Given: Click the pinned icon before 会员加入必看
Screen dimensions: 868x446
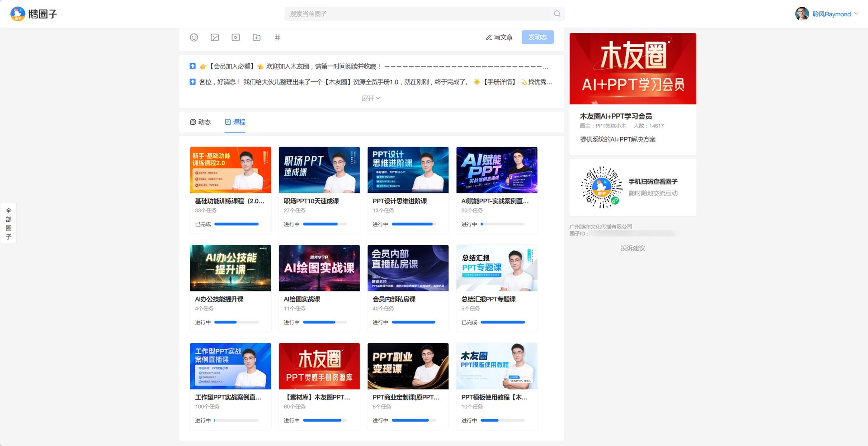Looking at the screenshot, I should coord(193,66).
